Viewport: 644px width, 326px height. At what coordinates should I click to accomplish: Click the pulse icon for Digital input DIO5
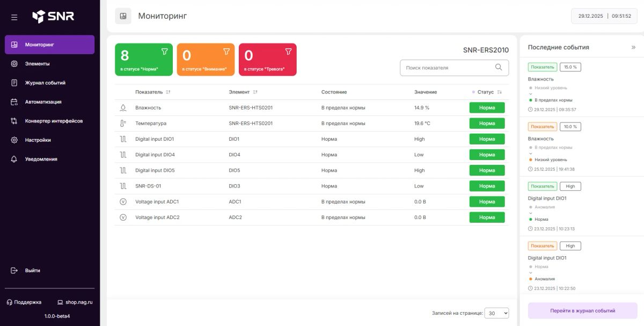click(123, 170)
